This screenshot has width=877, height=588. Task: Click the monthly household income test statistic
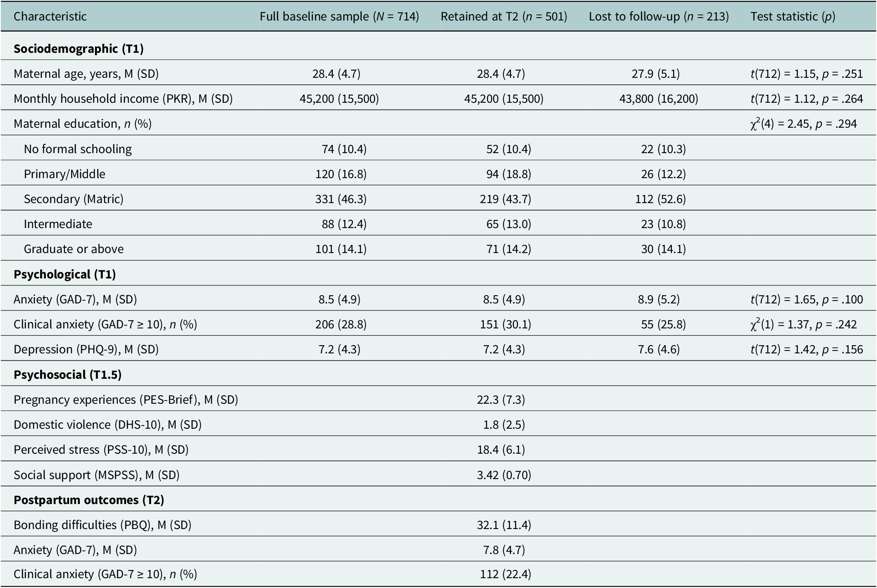tap(807, 99)
